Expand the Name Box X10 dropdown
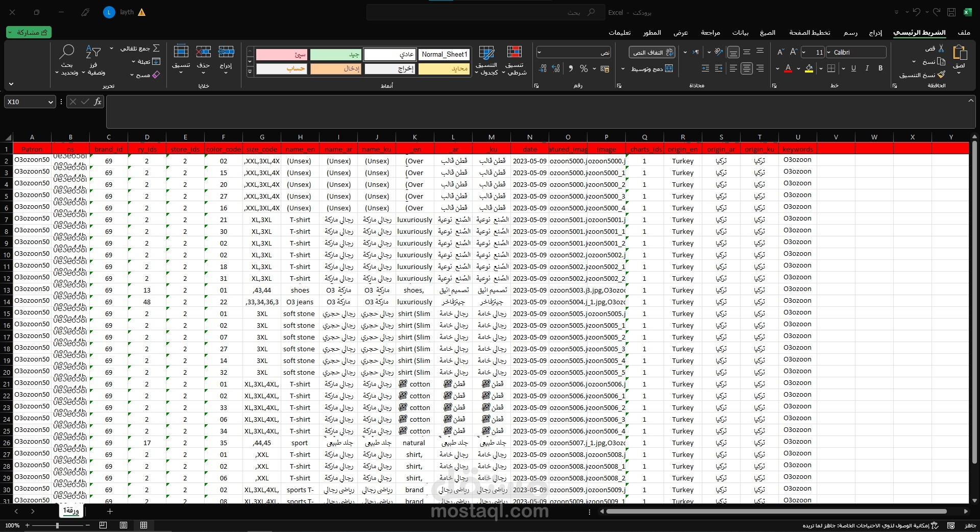The height and width of the screenshot is (532, 980). click(51, 102)
